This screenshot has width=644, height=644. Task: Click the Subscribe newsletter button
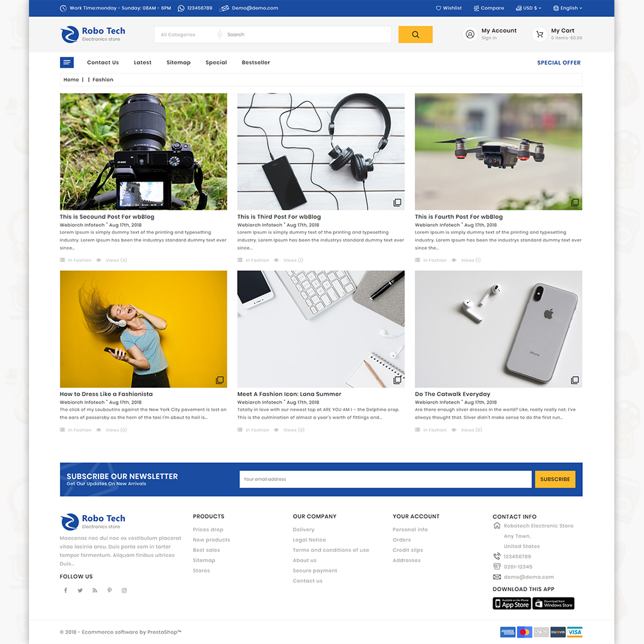[554, 479]
